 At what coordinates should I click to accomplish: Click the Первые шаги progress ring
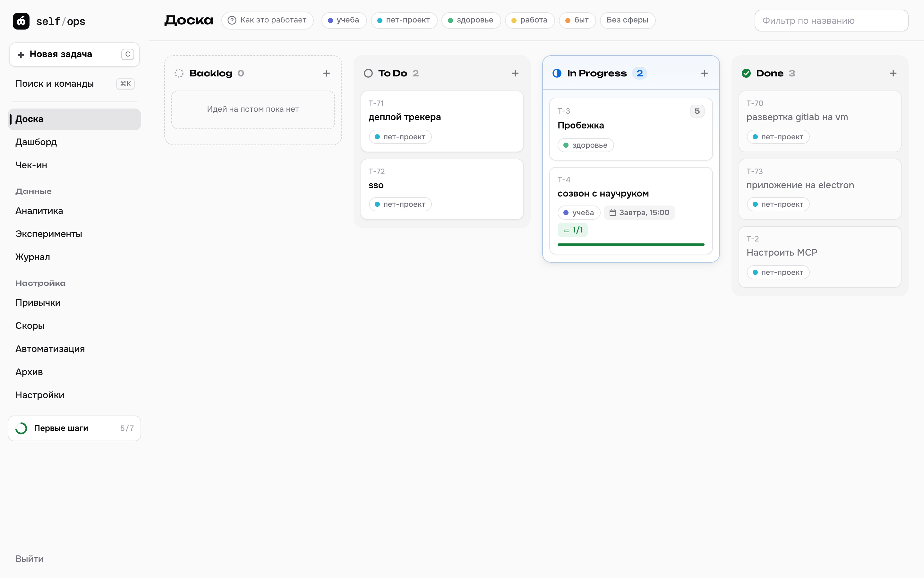tap(21, 428)
